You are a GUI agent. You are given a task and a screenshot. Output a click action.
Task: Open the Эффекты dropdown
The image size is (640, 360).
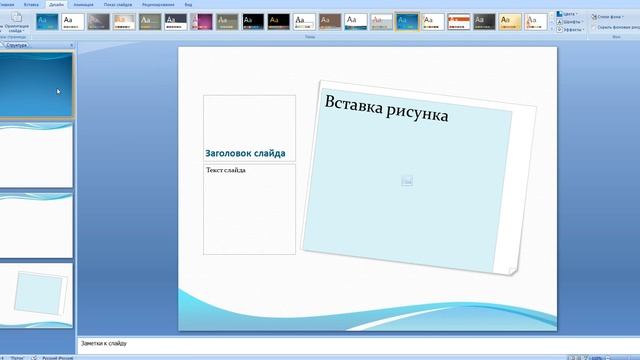pyautogui.click(x=570, y=29)
